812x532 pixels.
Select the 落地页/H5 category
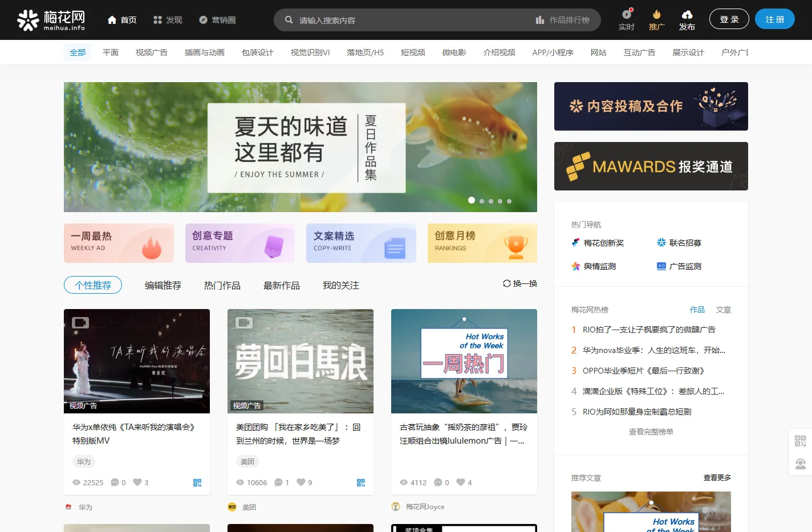tap(365, 52)
